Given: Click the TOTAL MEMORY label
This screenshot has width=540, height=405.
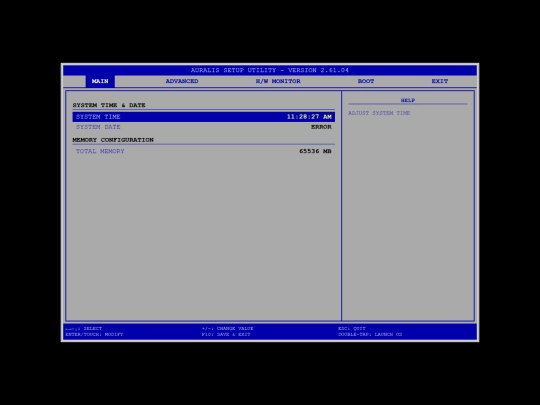Looking at the screenshot, I should point(100,151).
